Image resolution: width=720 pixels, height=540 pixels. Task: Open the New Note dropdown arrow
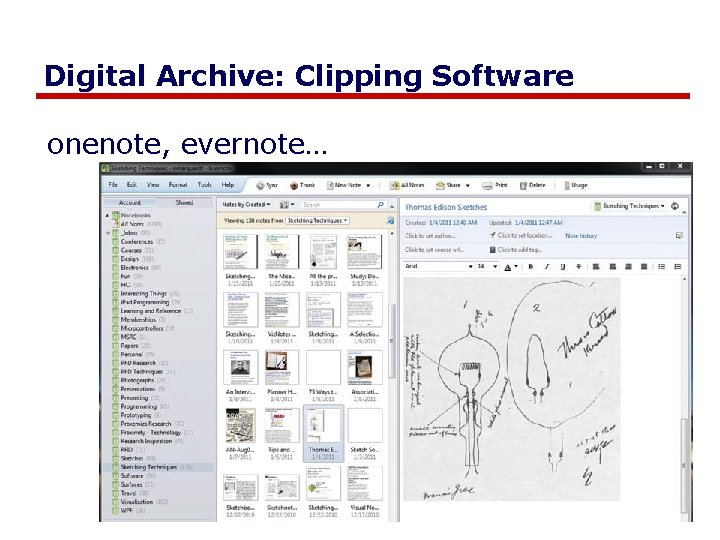368,186
